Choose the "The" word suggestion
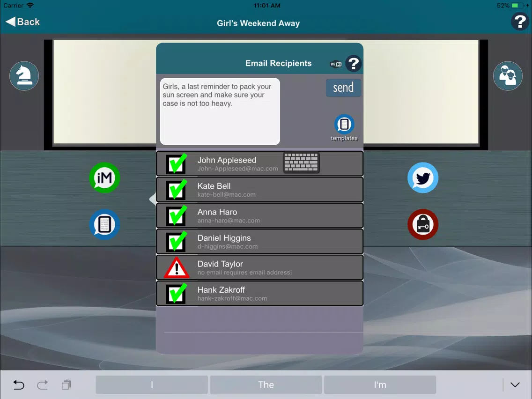 [266, 385]
